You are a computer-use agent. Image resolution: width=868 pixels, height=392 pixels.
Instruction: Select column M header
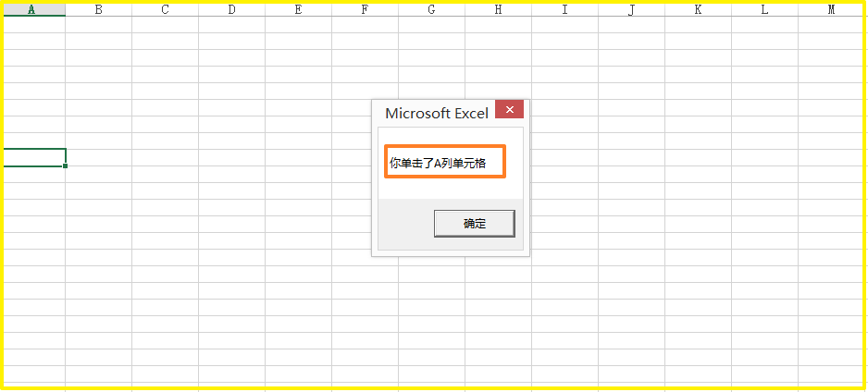[832, 9]
